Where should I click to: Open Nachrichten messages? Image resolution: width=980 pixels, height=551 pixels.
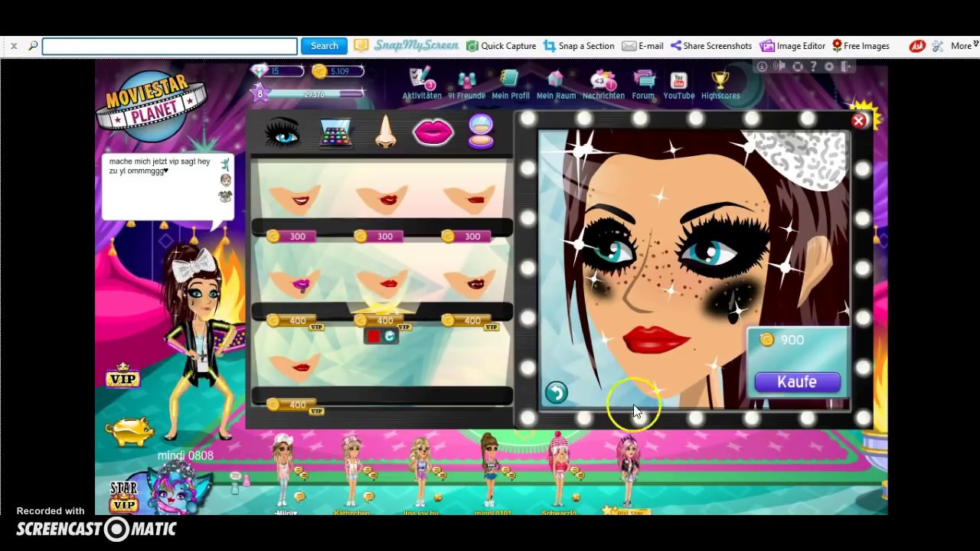click(603, 84)
